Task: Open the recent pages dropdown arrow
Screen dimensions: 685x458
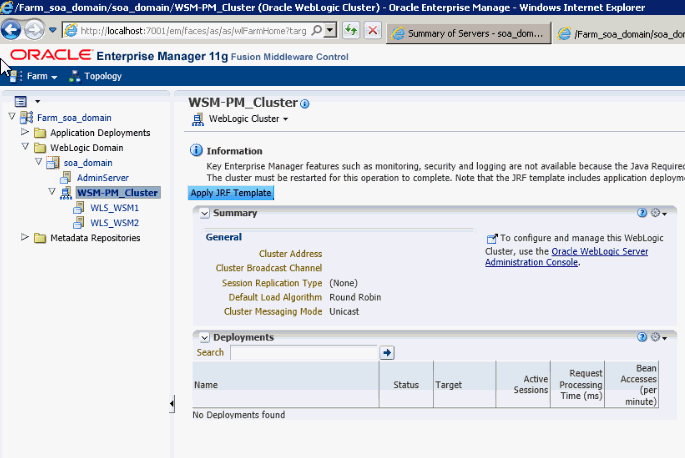Action: click(x=52, y=30)
